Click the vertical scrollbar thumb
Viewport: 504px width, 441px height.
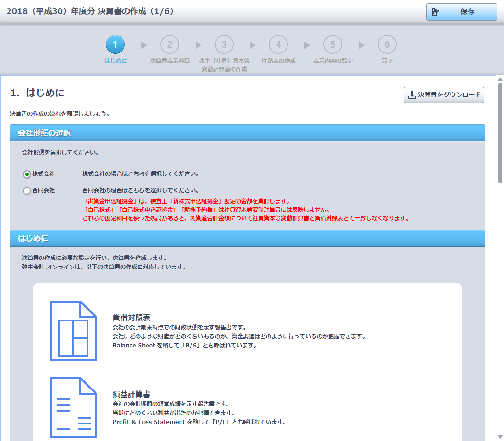pos(500,132)
